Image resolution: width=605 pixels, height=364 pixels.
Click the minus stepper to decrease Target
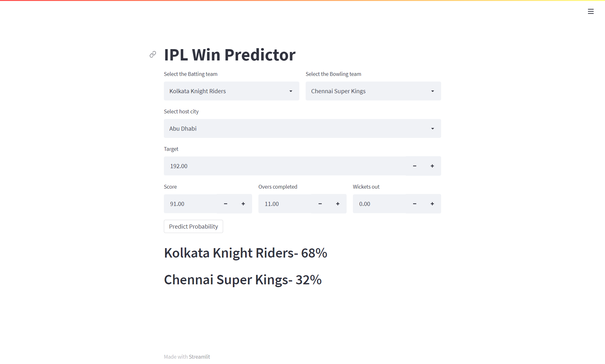pos(414,166)
